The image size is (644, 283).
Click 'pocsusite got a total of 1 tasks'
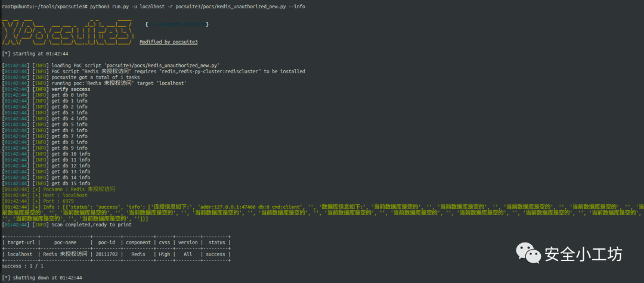pyautogui.click(x=70, y=77)
